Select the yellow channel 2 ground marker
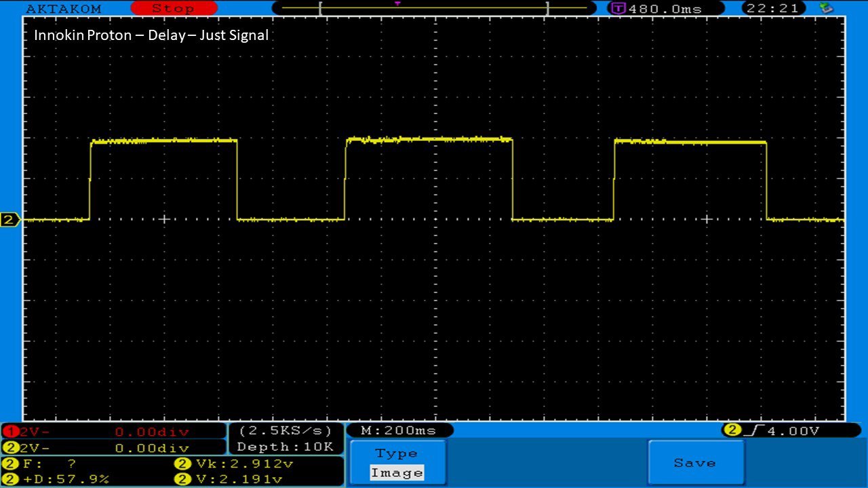The image size is (868, 488). (x=10, y=220)
